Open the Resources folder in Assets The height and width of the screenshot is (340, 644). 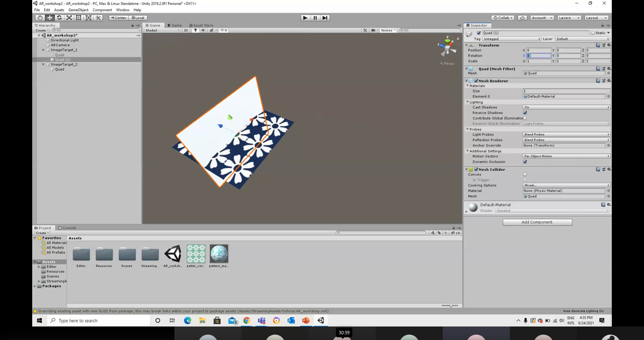coord(104,256)
